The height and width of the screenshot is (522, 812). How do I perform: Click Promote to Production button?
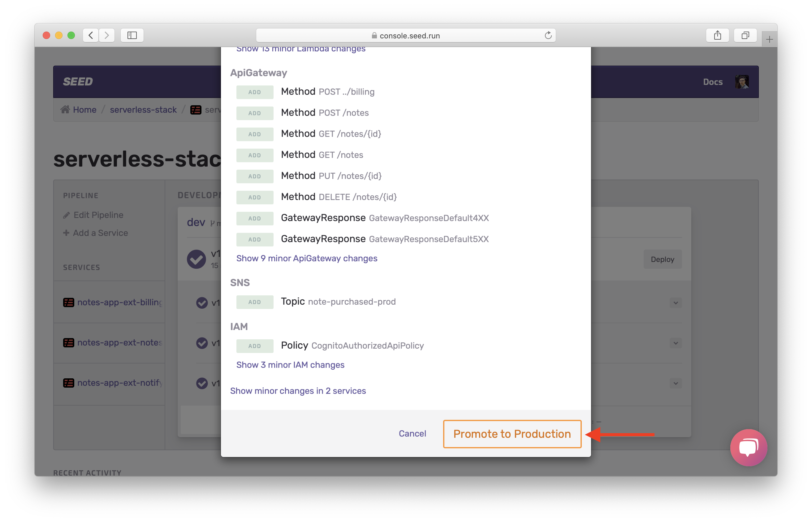tap(512, 434)
